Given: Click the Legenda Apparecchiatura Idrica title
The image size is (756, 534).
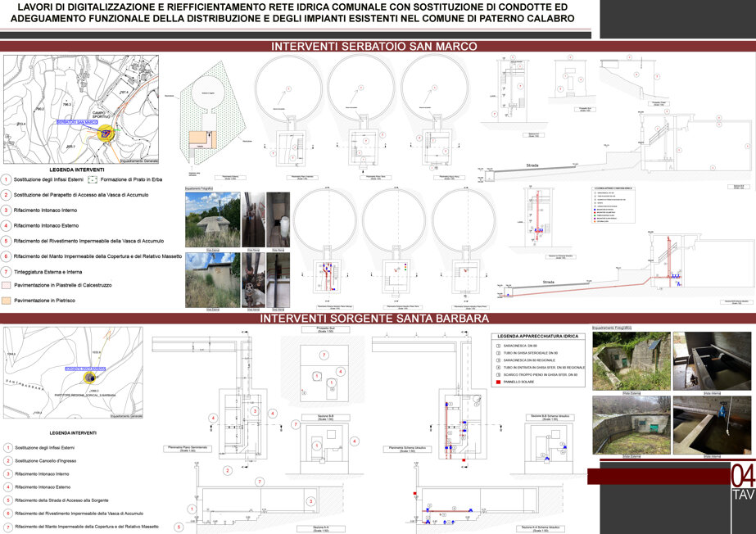Looking at the screenshot, I should 538,336.
